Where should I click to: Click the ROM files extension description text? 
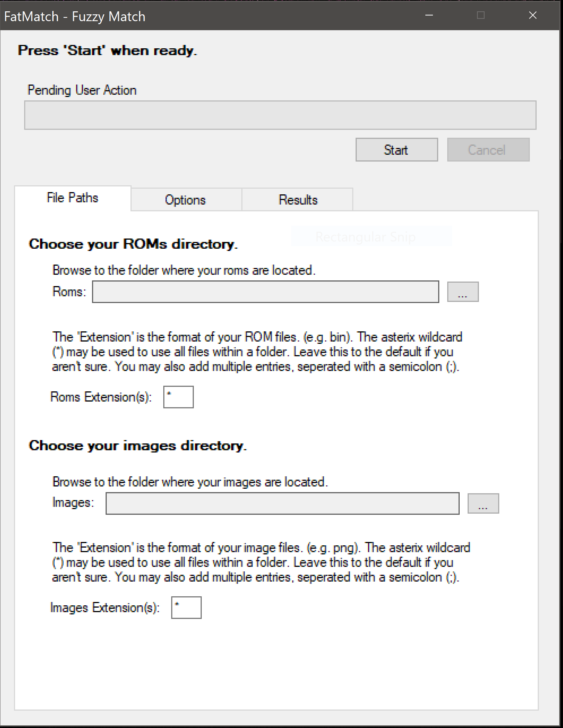click(257, 352)
